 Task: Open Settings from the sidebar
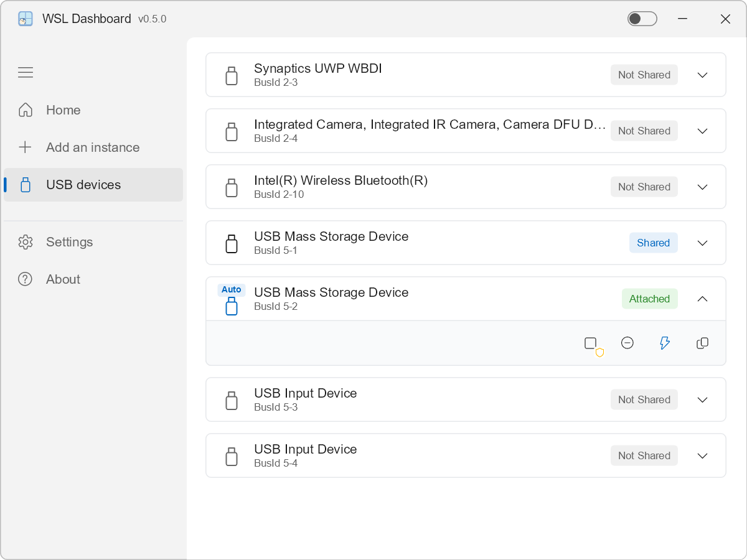pyautogui.click(x=93, y=242)
